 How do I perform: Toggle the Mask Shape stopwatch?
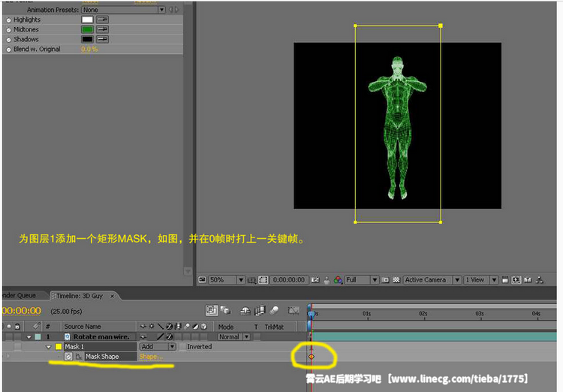point(68,357)
